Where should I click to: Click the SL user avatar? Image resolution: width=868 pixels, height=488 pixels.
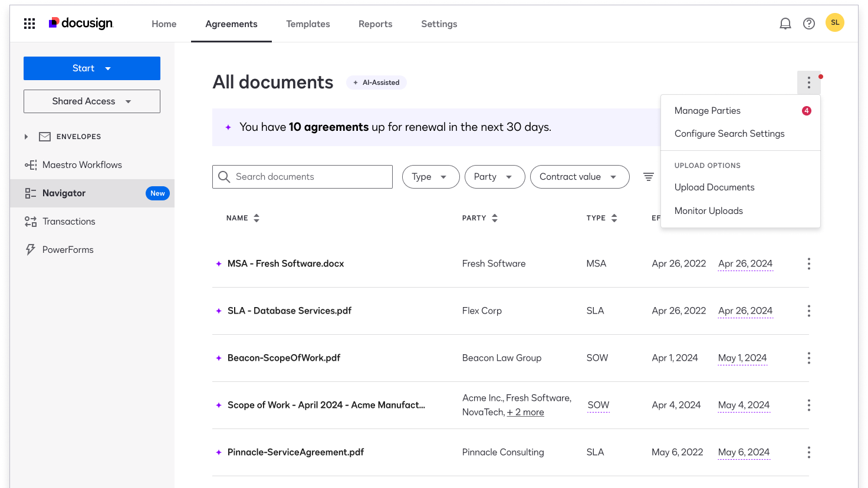(x=834, y=23)
